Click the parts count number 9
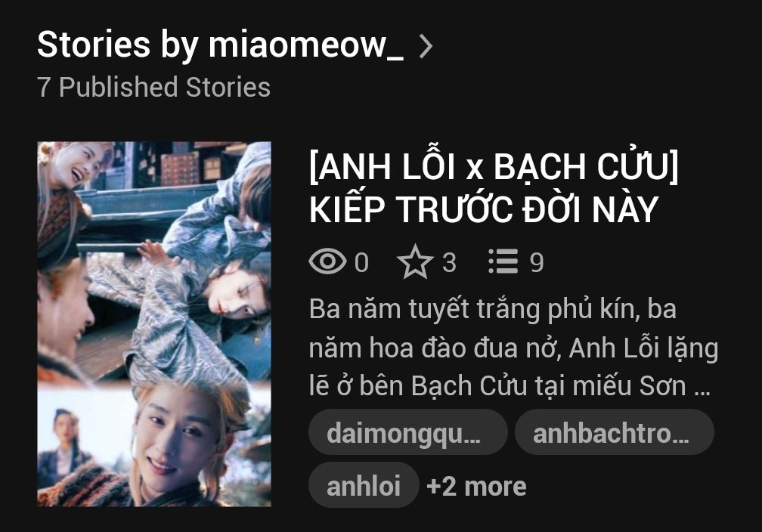The height and width of the screenshot is (532, 762). (537, 262)
